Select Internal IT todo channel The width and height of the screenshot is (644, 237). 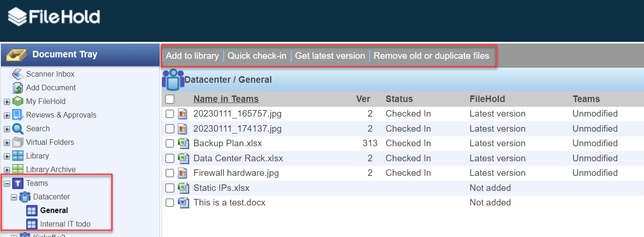[x=65, y=224]
